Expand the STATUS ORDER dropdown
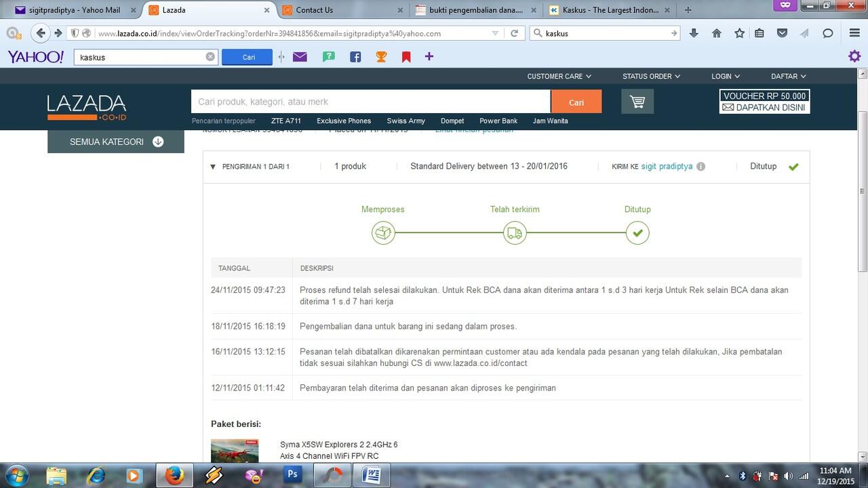Viewport: 868px width, 488px height. tap(651, 77)
